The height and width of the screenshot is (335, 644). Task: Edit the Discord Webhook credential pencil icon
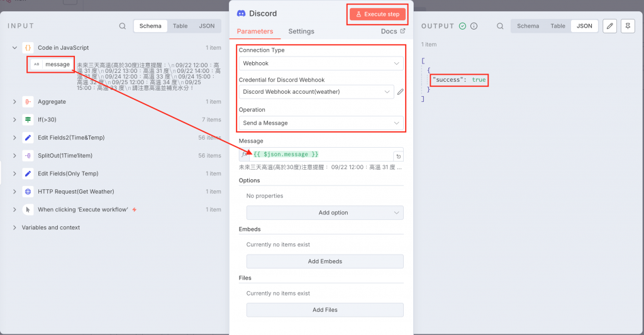401,92
